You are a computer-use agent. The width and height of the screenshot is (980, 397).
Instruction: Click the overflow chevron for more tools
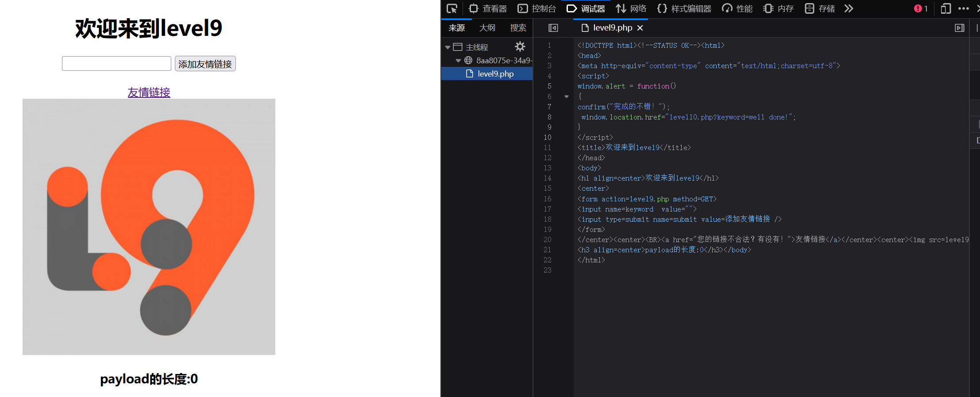[x=849, y=8]
